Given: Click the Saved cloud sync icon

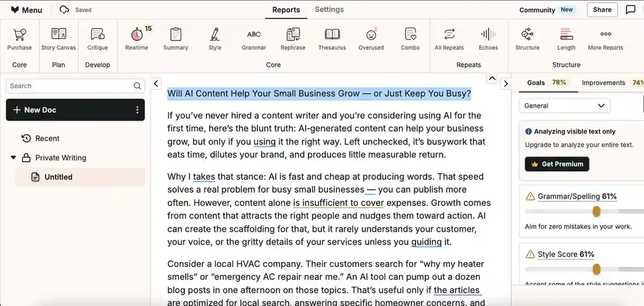Looking at the screenshot, I should 64,10.
